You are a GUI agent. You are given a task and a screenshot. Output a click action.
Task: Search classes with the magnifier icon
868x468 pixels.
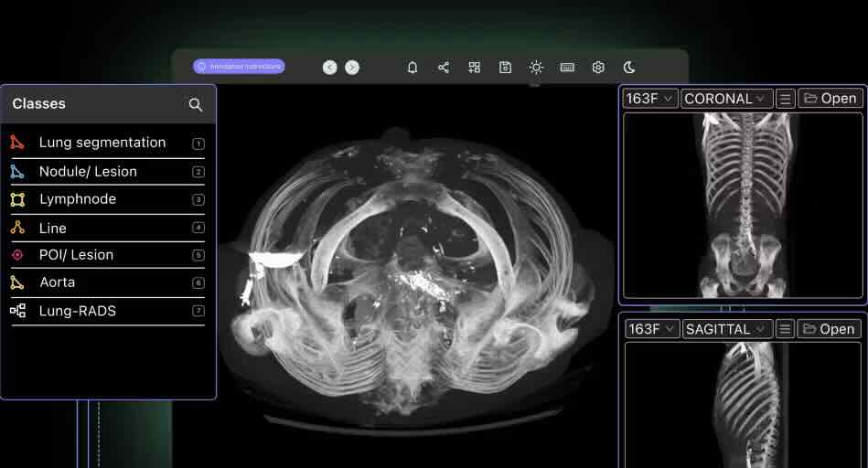click(196, 104)
